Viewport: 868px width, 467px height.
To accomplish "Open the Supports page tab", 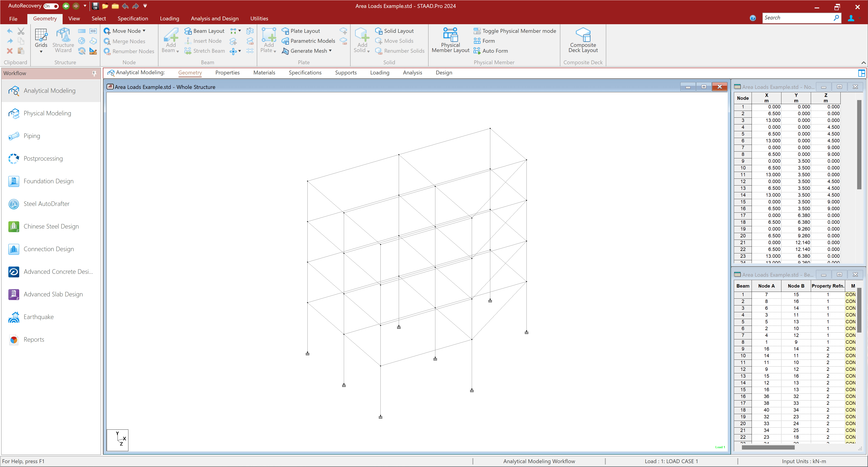I will pyautogui.click(x=345, y=72).
